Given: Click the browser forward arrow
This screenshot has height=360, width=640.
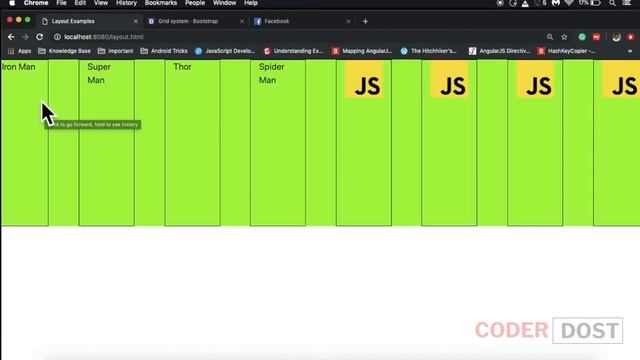Looking at the screenshot, I should [25, 37].
